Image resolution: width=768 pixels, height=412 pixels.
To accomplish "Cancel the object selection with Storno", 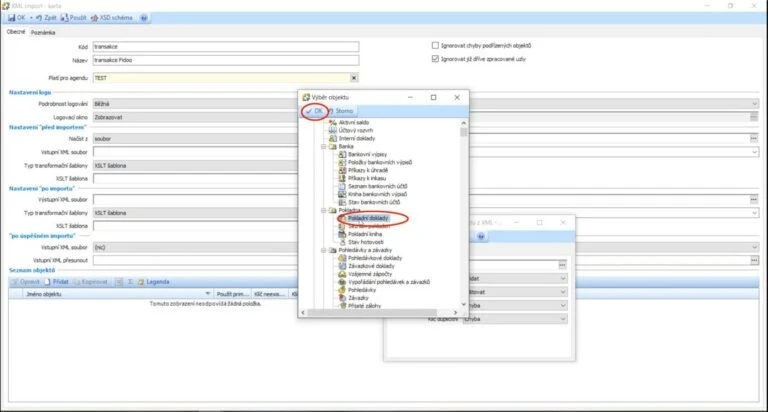I will 340,111.
